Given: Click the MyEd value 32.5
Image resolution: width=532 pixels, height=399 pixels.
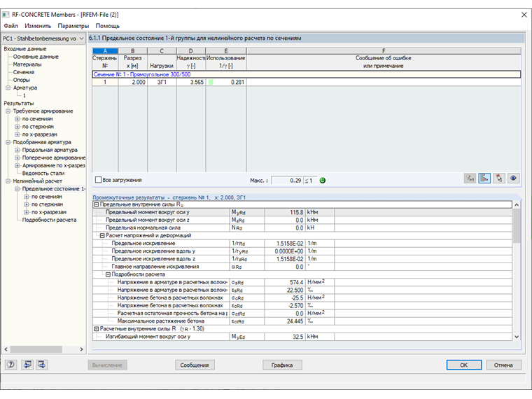Looking at the screenshot, I should [285, 337].
